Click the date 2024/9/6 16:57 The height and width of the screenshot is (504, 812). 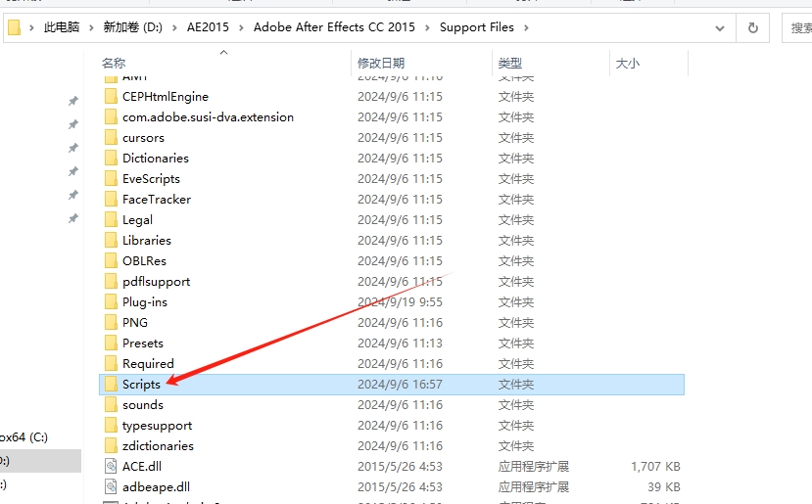pos(400,384)
